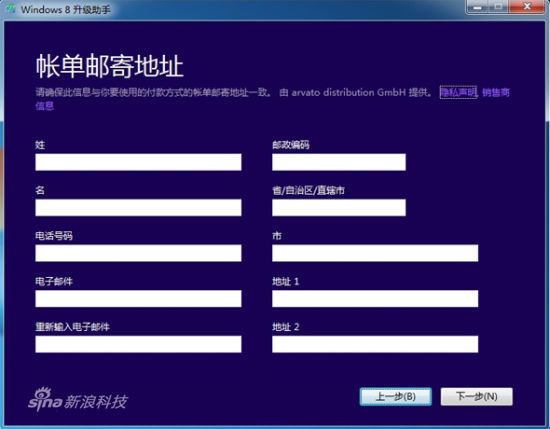The image size is (550, 429).
Task: Close the Windows 8 升级助手 window
Action: click(527, 7)
